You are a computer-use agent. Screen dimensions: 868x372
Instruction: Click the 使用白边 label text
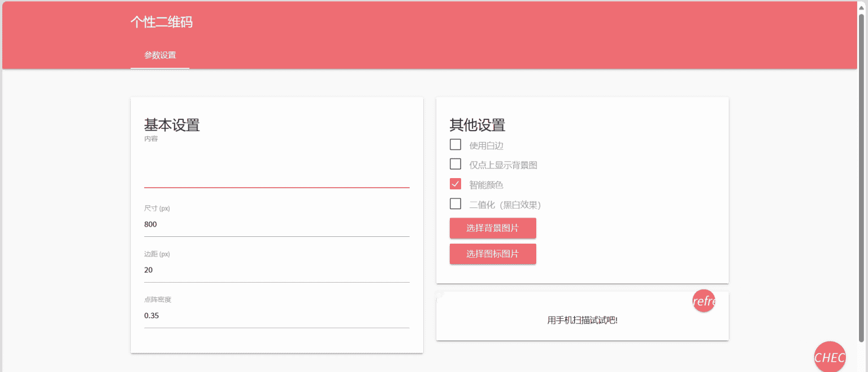coord(486,145)
